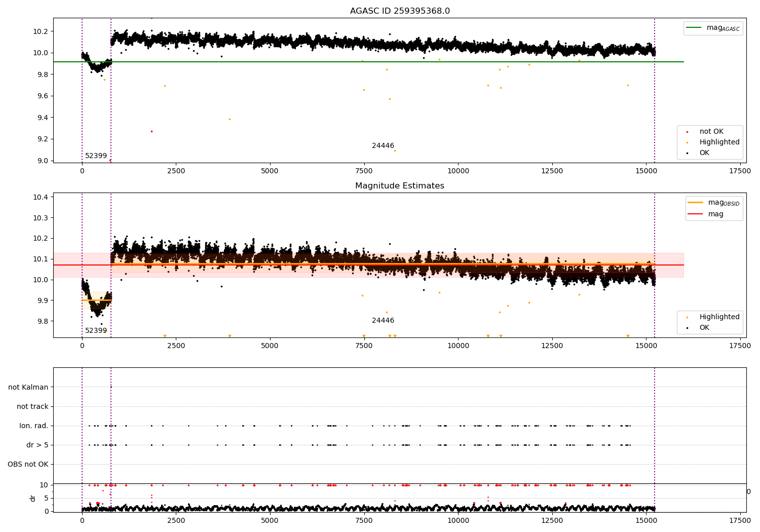Click "OK" in the Magnitude Estimates legend
The height and width of the screenshot is (532, 760).
pos(704,328)
